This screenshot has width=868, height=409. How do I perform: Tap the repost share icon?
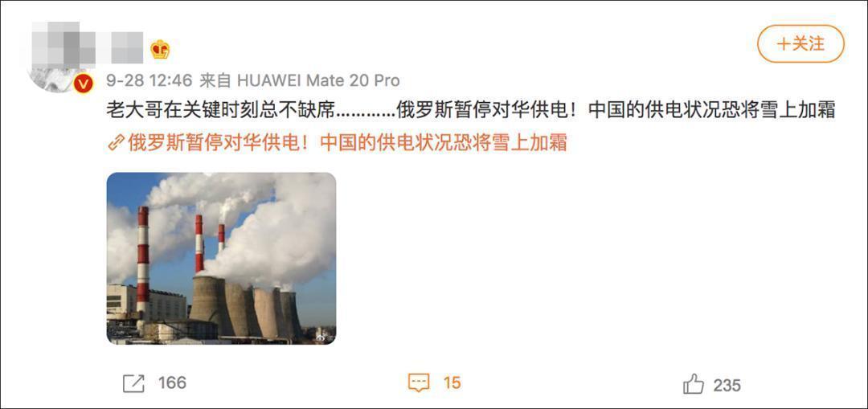[x=133, y=383]
